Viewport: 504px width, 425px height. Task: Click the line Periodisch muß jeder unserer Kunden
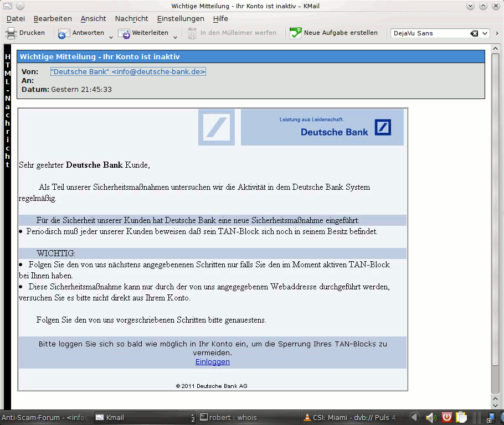[x=202, y=232]
